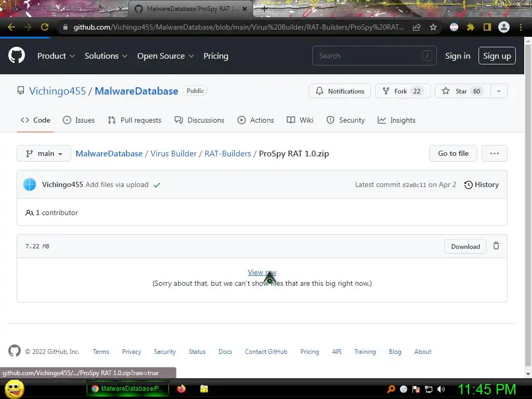Open the Discussions tab
This screenshot has width=532, height=399.
(199, 120)
